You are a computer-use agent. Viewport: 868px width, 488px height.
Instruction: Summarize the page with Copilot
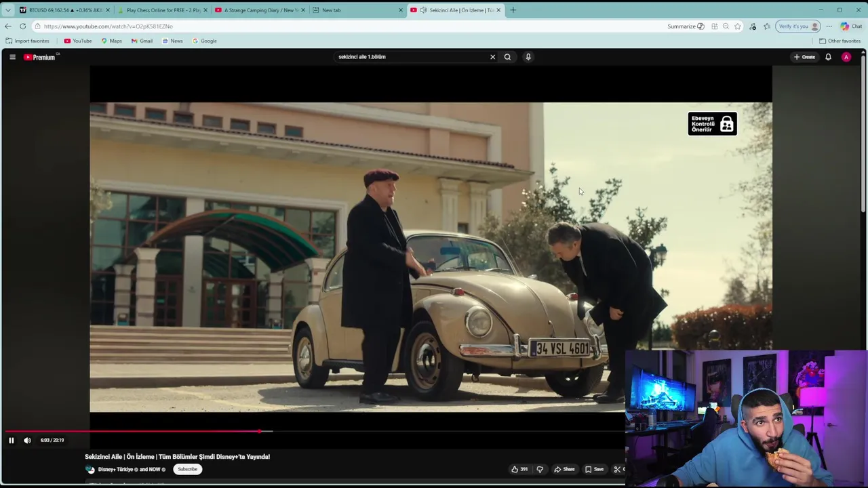click(686, 26)
